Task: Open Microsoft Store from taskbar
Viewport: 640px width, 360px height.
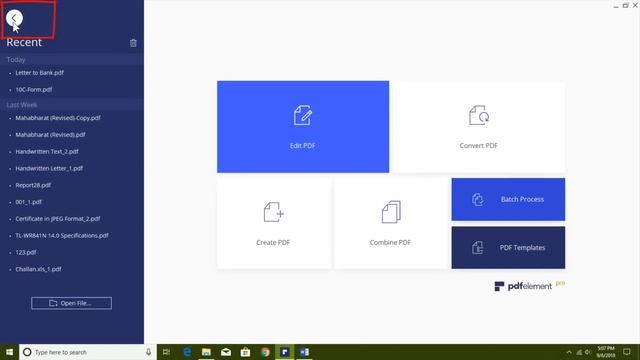Action: [245, 352]
